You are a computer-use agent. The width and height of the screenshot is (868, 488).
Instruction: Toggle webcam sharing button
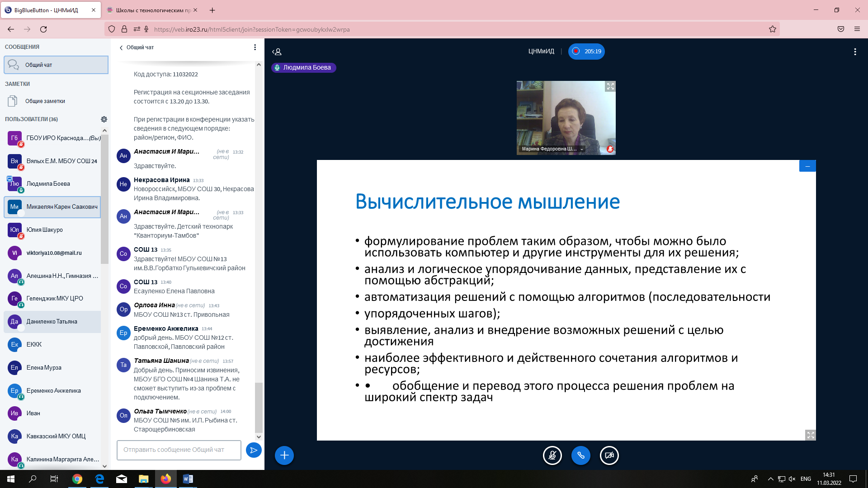tap(609, 455)
